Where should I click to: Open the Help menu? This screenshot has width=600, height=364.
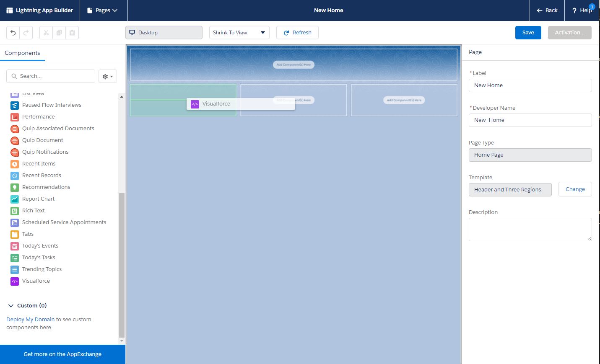(582, 10)
